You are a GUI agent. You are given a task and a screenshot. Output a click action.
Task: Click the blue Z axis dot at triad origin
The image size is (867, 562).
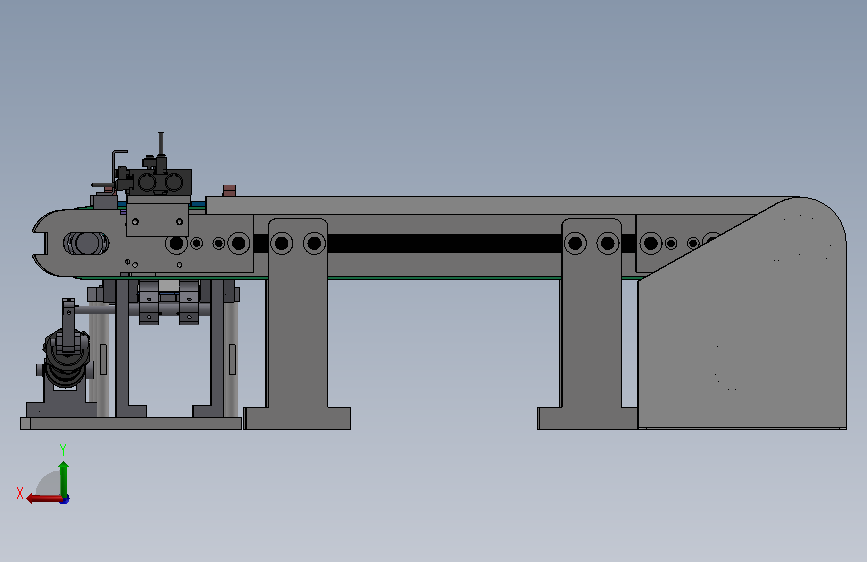tap(65, 500)
